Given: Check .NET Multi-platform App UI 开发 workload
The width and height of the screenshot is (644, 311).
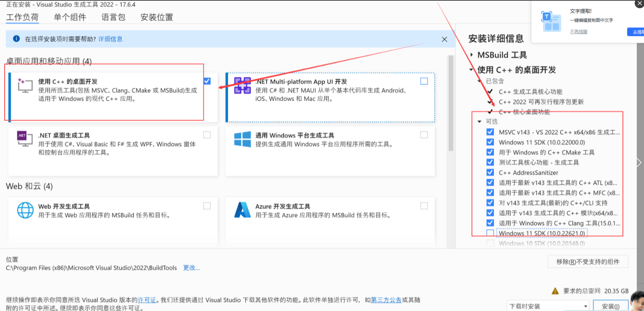Looking at the screenshot, I should pos(424,81).
